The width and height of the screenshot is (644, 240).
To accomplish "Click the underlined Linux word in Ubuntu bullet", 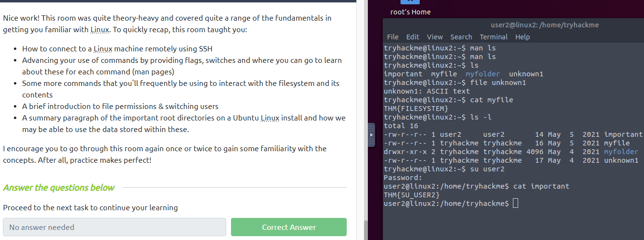I will [269, 118].
